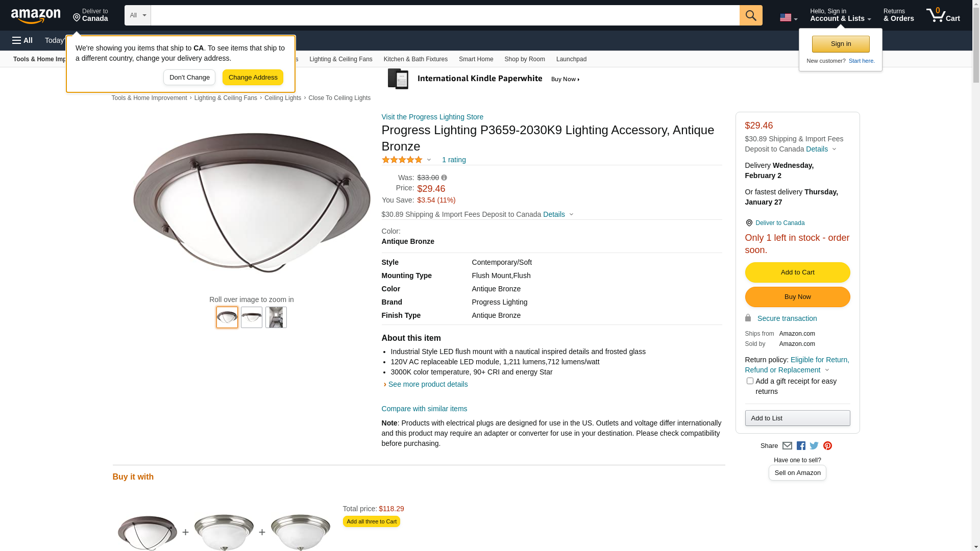Click the Amazon logo
Screen dimensions: 980x551
(x=36, y=16)
